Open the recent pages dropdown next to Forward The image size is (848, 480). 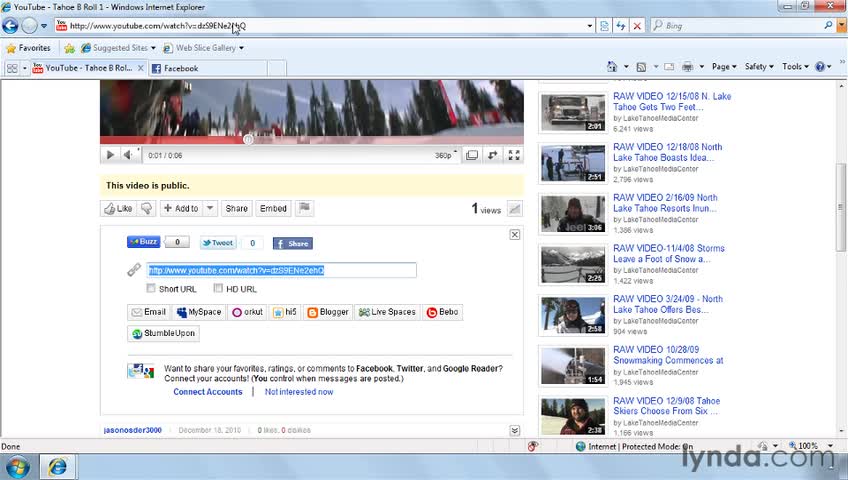[44, 25]
